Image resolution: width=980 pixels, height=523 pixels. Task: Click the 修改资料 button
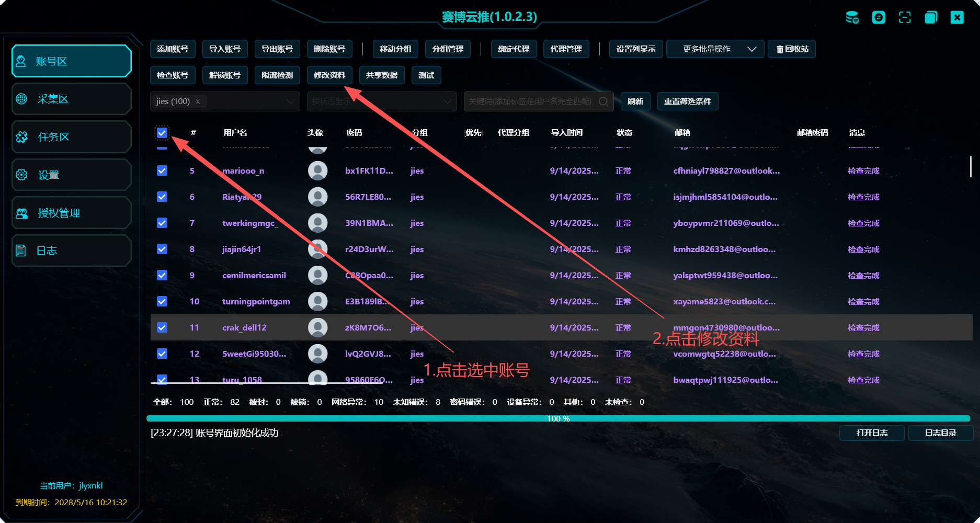pos(329,75)
